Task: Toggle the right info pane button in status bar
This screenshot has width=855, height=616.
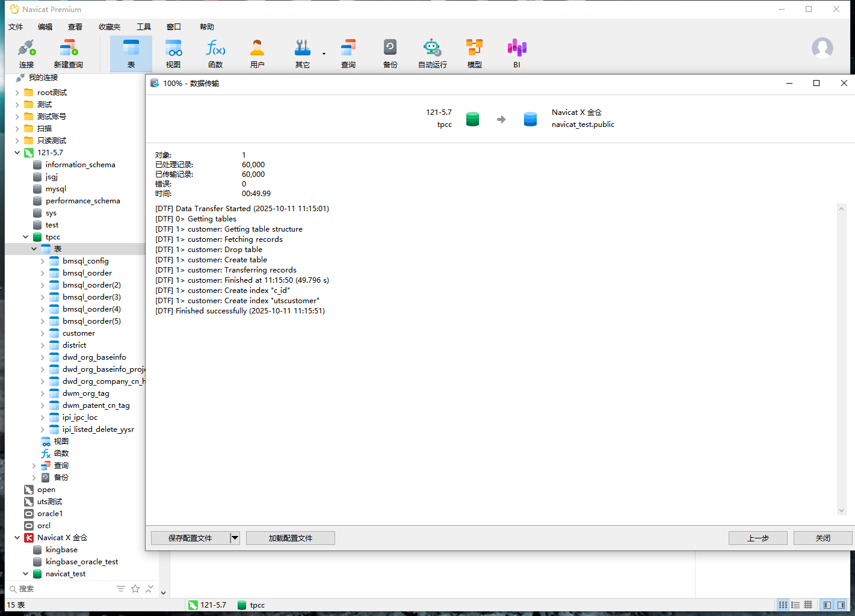Action: click(841, 605)
